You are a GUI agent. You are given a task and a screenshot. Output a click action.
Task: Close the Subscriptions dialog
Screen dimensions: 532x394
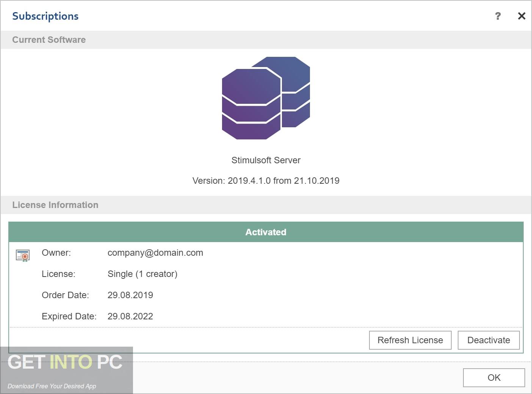521,16
